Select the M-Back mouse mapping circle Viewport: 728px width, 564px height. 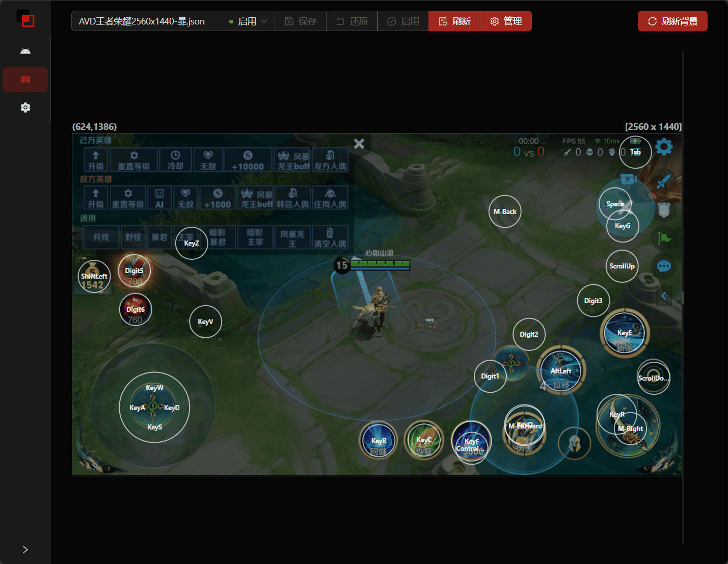tap(505, 211)
